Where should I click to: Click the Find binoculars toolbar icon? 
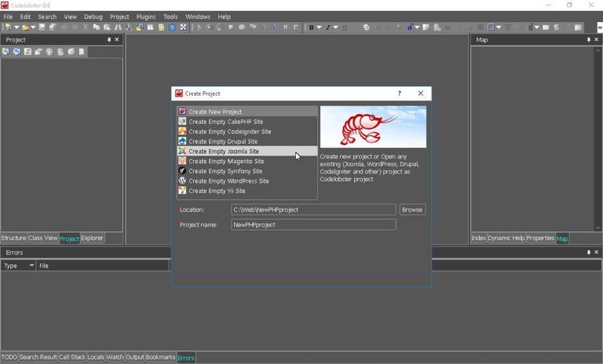coord(118,27)
